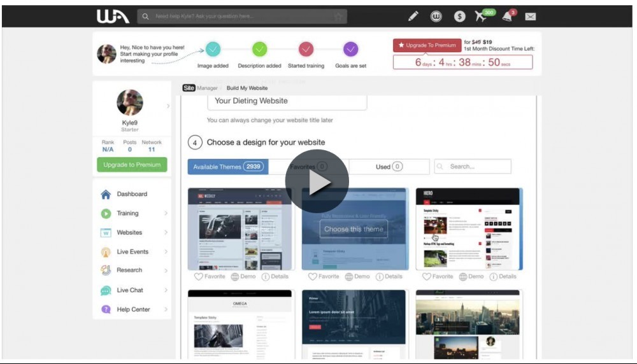Click the Live Events icon
The image size is (637, 364).
tap(106, 252)
